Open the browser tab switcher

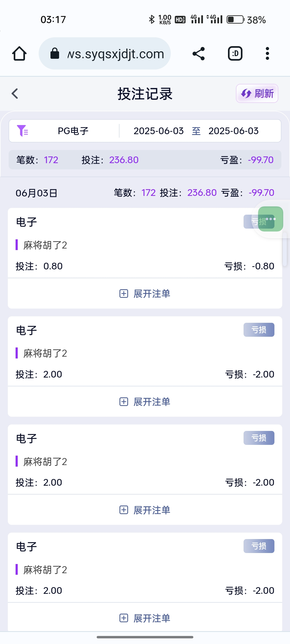[235, 54]
